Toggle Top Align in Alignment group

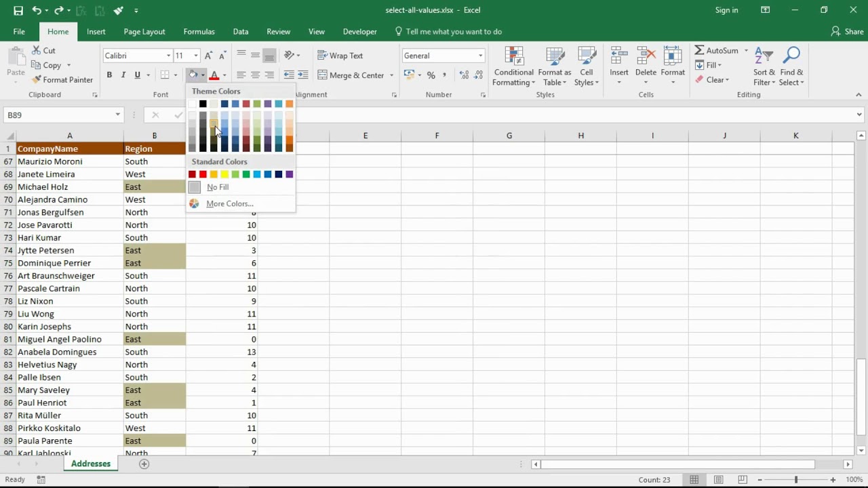click(241, 56)
